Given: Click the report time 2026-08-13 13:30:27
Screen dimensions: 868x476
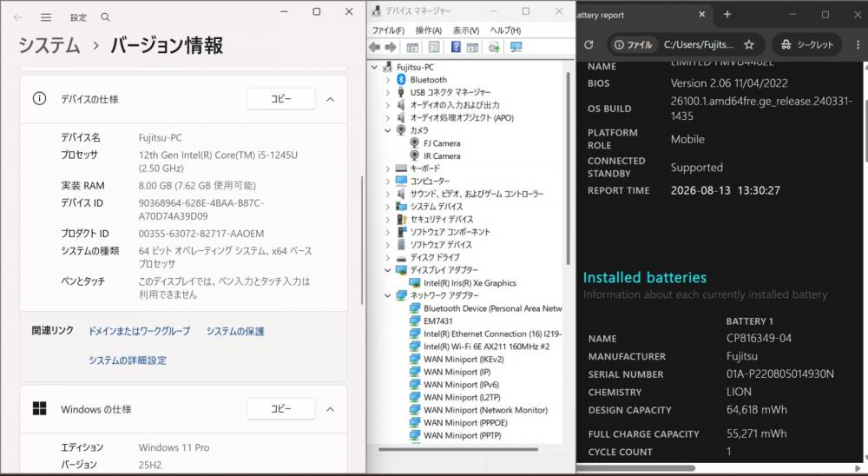Looking at the screenshot, I should click(x=725, y=190).
